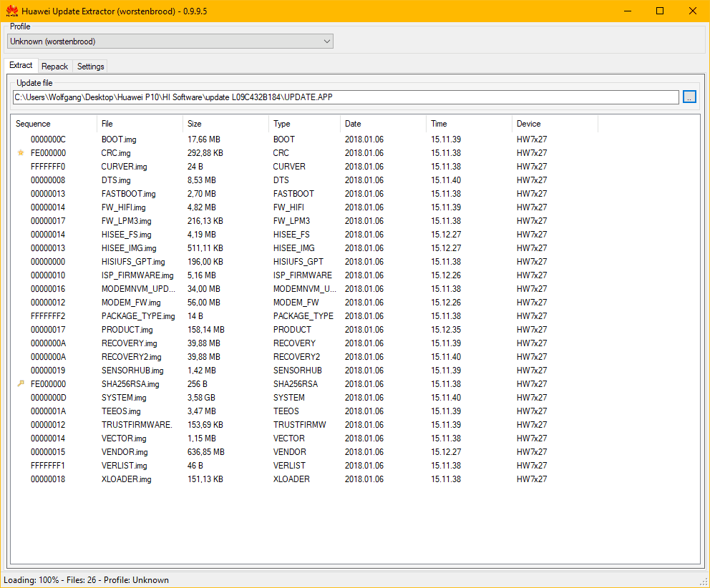Click the MODEMNVM_U... type cell

(x=305, y=289)
